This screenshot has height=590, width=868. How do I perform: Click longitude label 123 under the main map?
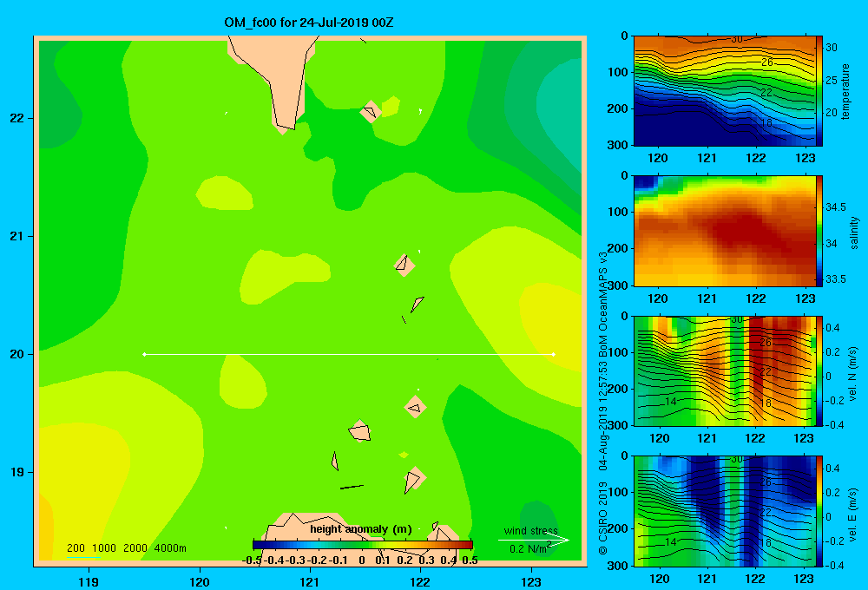tap(531, 581)
